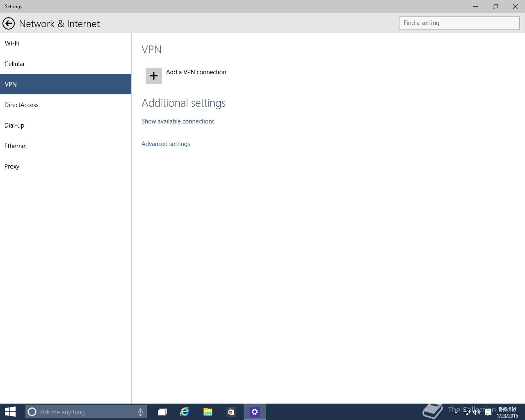Minimize the Settings window
The image size is (525, 420).
tap(476, 7)
